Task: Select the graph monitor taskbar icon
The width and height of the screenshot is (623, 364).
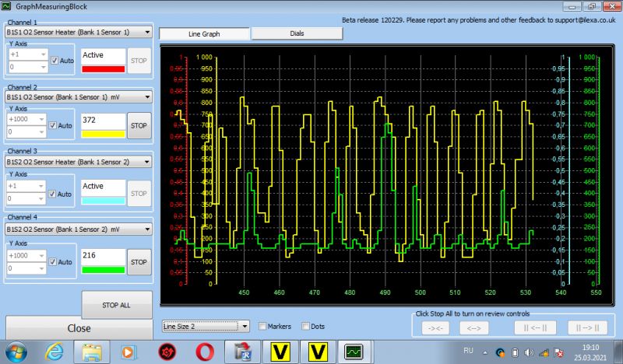Action: tap(354, 352)
